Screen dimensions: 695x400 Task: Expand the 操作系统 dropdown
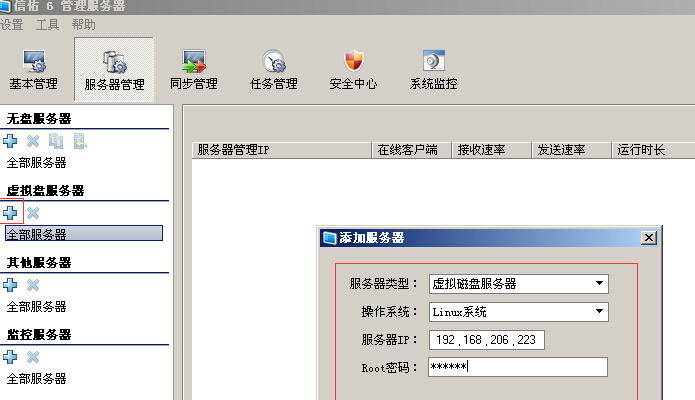pos(599,311)
